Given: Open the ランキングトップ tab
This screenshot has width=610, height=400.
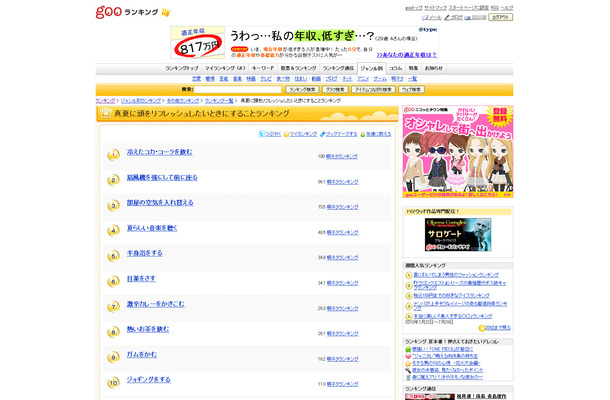Looking at the screenshot, I should tap(182, 68).
